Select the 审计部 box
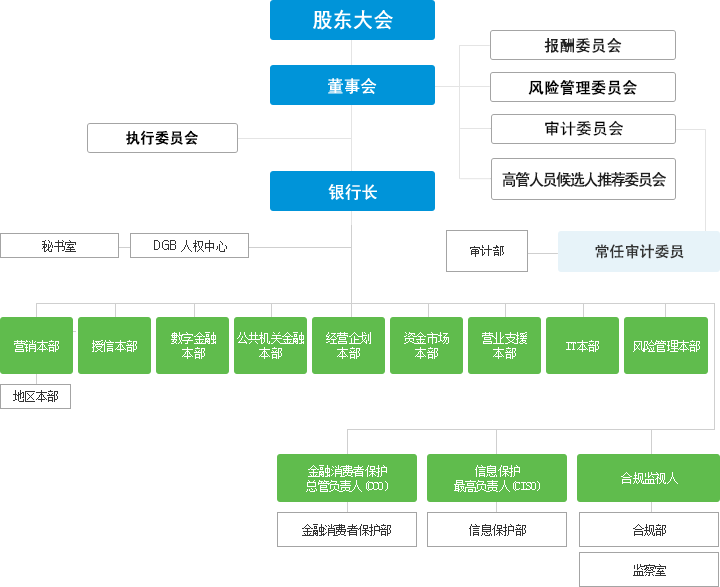The height and width of the screenshot is (587, 720). point(486,252)
